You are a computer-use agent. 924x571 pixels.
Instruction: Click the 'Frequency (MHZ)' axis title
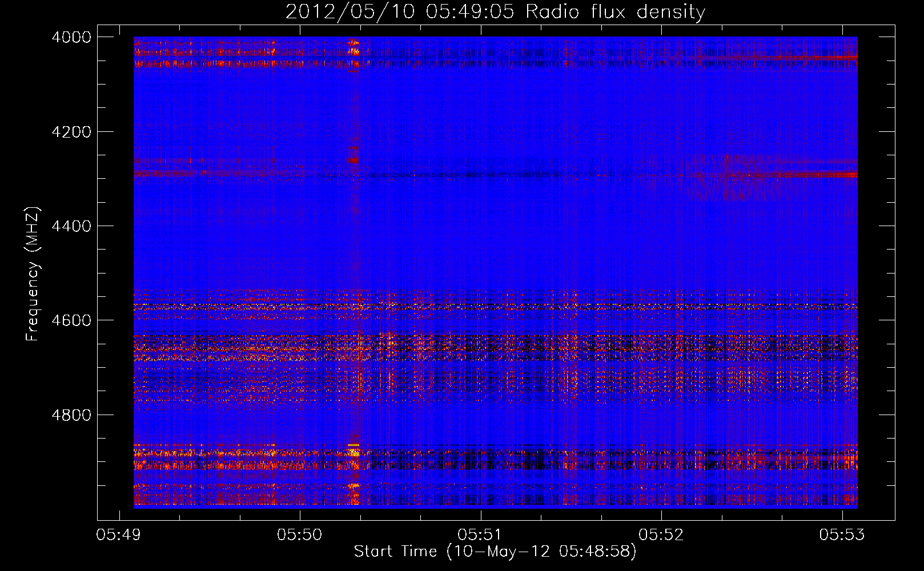click(x=33, y=274)
